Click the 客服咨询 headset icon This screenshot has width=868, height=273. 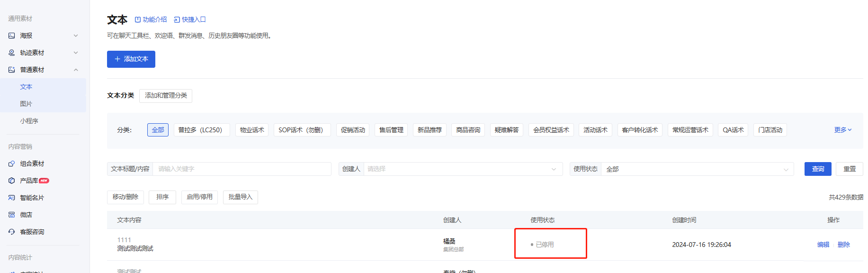click(12, 232)
